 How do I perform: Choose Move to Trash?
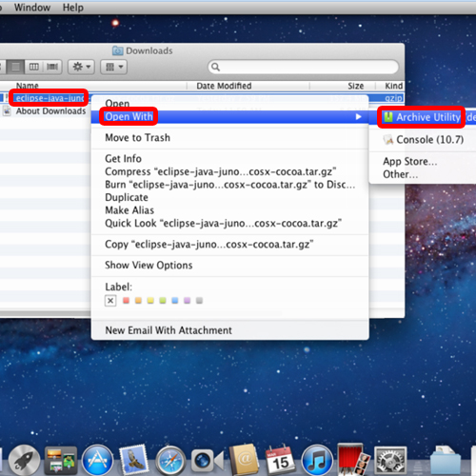point(137,137)
